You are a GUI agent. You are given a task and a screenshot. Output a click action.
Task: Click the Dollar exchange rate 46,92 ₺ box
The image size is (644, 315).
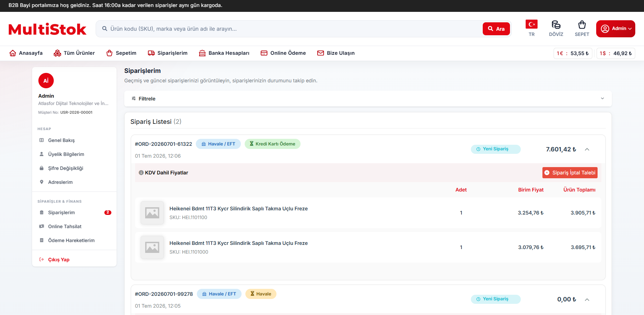click(616, 53)
